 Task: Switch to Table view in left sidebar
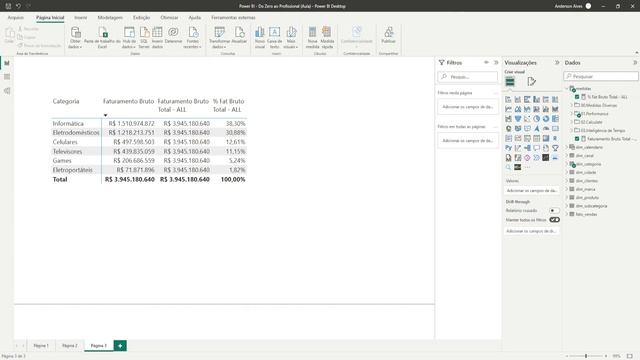[7, 77]
